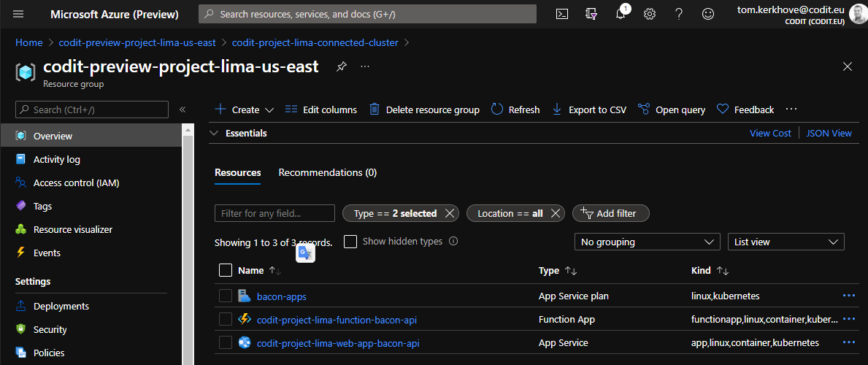Open the Create dropdown
The image size is (868, 365).
(244, 109)
